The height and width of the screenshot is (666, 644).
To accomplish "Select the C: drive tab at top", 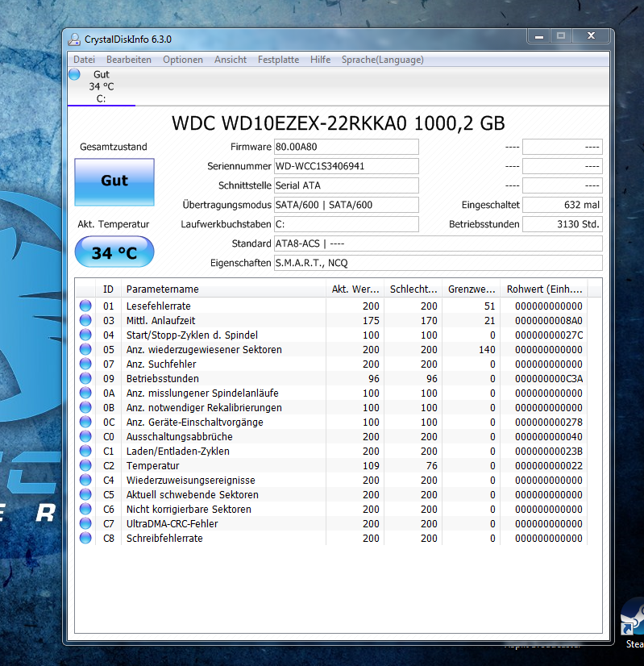I will pos(102,86).
